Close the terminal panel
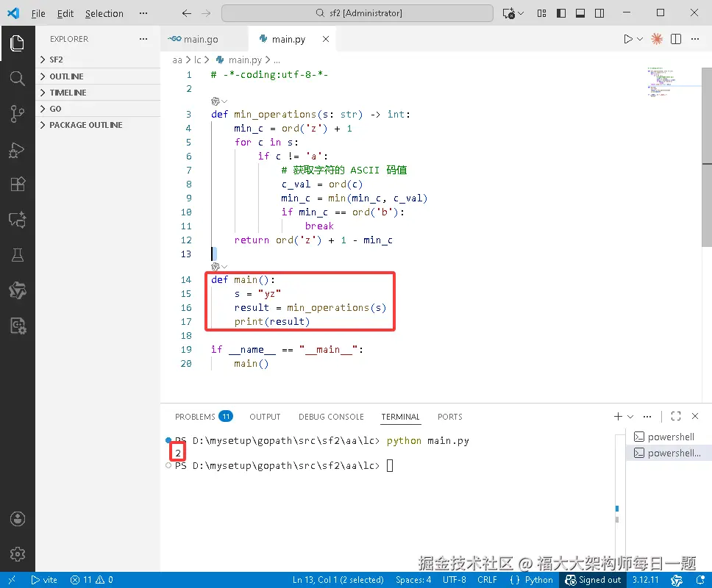This screenshot has width=712, height=588. click(695, 416)
